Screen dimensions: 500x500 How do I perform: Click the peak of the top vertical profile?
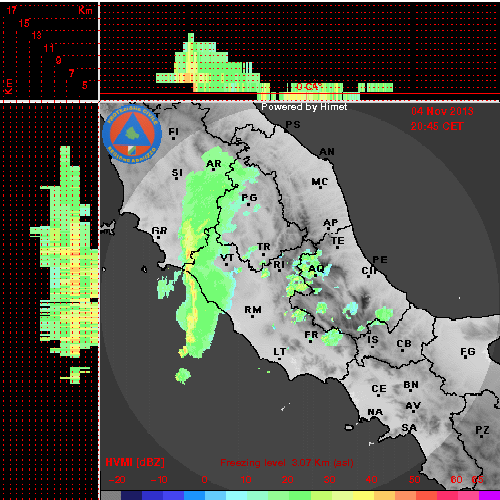point(191,34)
